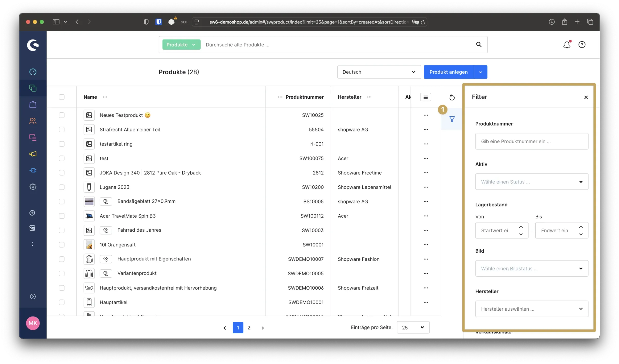Open Marketing megaphone icon in sidebar
The width and height of the screenshot is (619, 364).
[x=33, y=154]
